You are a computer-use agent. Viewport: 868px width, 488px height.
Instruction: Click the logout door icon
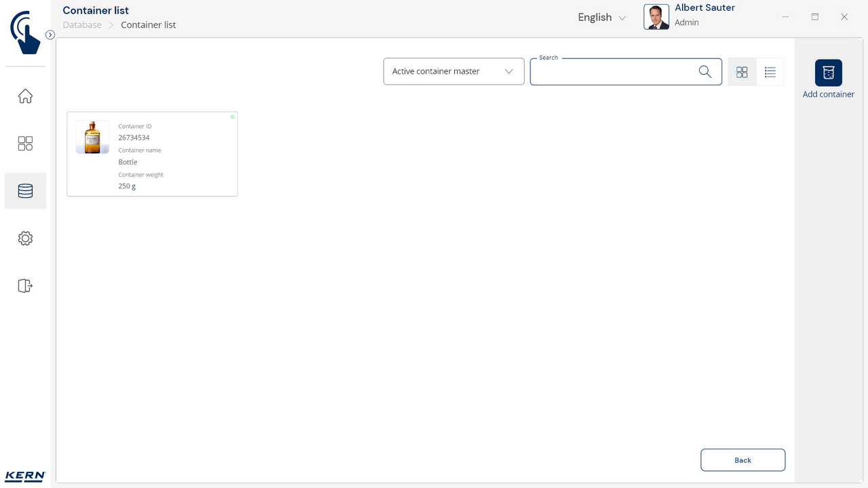(x=25, y=286)
